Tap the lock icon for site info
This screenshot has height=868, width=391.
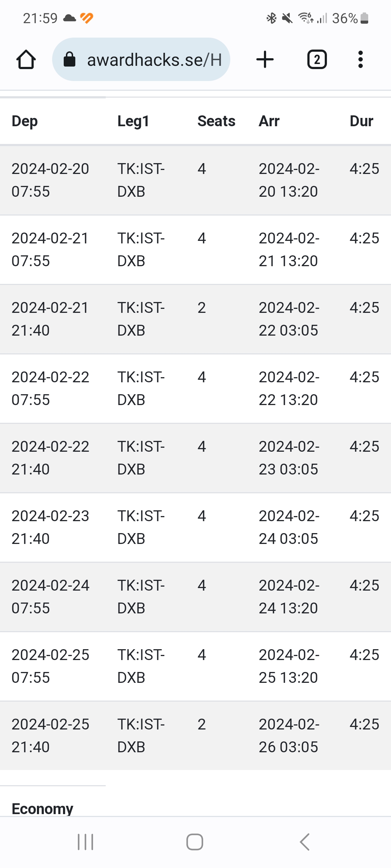click(70, 60)
